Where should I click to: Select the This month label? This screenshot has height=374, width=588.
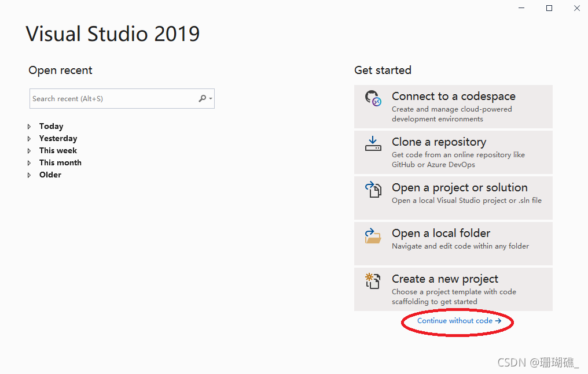coord(60,162)
